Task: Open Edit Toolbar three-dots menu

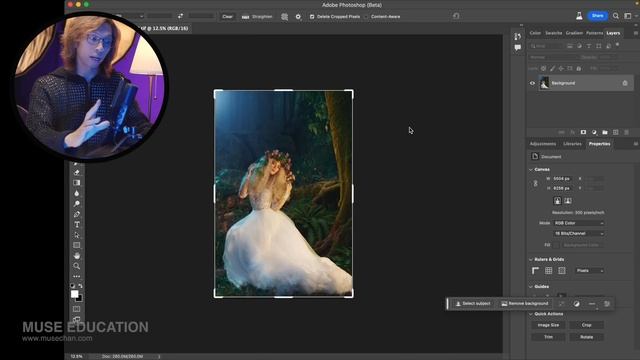Action: click(x=77, y=276)
